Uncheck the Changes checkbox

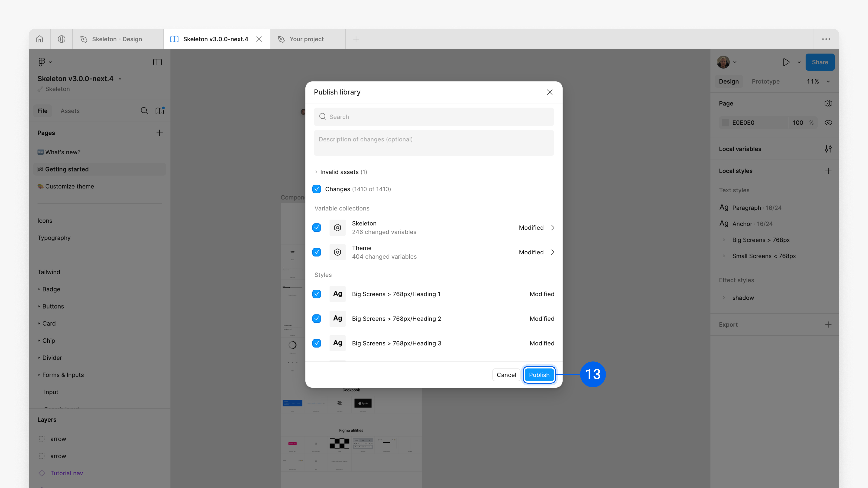pos(316,189)
